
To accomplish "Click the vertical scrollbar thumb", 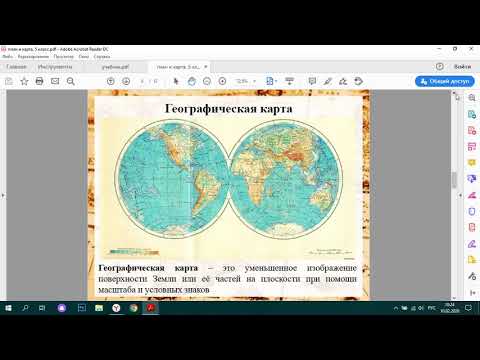I will [x=454, y=180].
